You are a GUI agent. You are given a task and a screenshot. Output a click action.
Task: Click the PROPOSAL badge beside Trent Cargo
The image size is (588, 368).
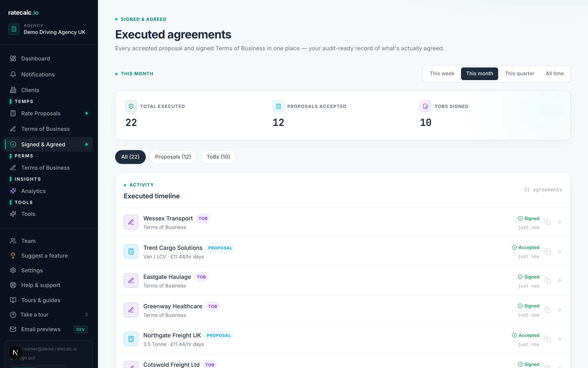point(220,248)
